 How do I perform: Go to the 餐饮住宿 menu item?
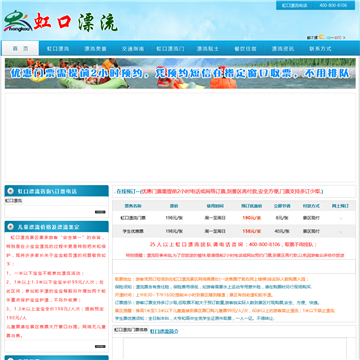click(245, 49)
